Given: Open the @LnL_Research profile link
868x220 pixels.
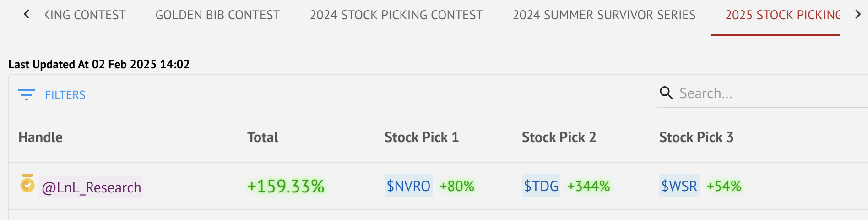Looking at the screenshot, I should click(92, 187).
